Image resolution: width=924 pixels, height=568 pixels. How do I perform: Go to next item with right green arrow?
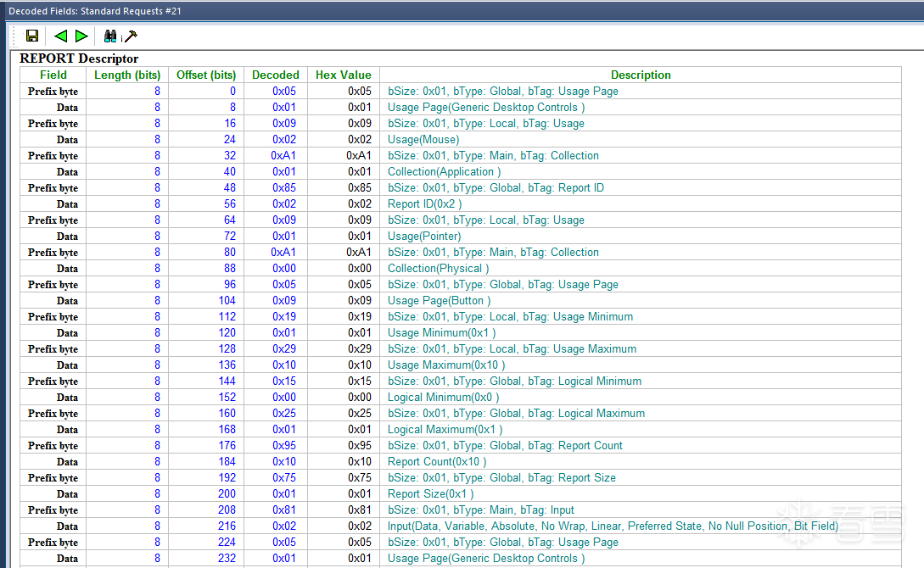tap(81, 36)
